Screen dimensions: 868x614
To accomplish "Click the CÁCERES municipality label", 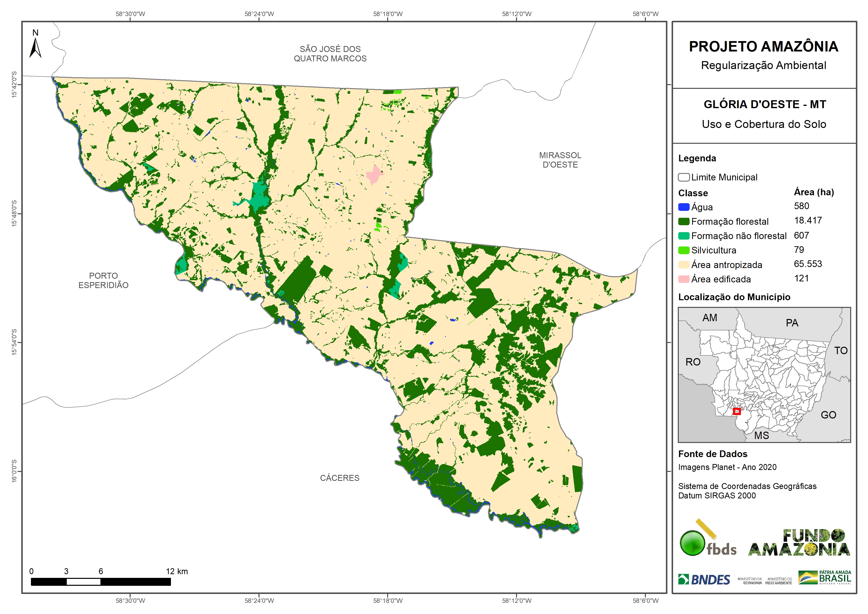I will point(339,478).
